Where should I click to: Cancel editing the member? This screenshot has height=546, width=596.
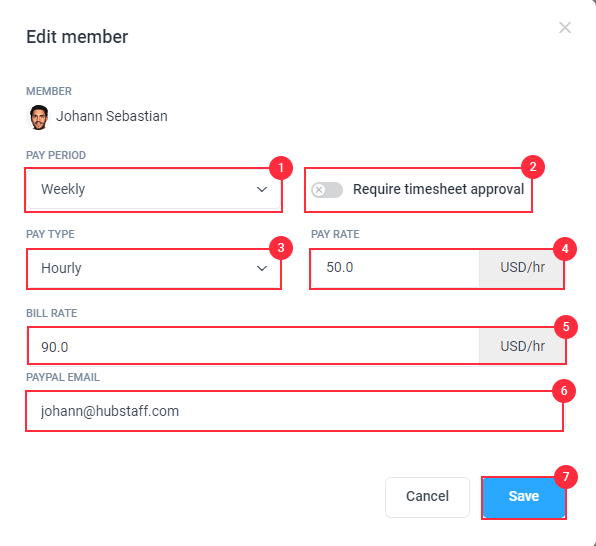point(427,497)
